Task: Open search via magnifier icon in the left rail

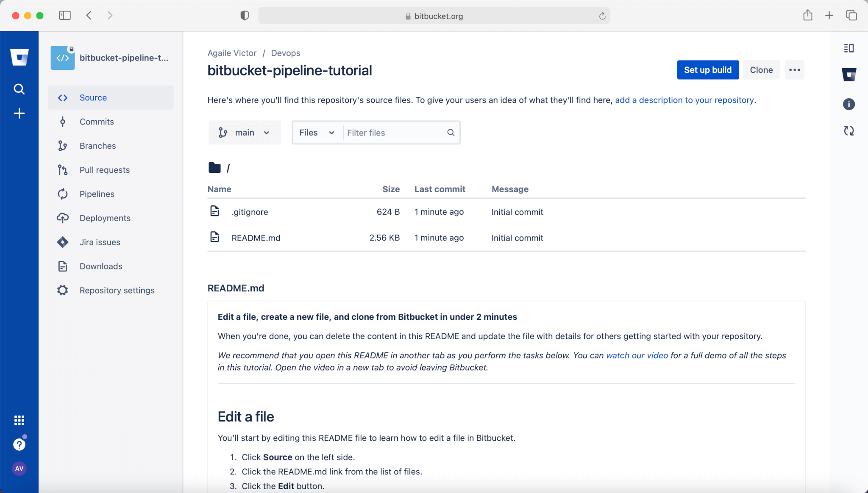Action: [19, 89]
